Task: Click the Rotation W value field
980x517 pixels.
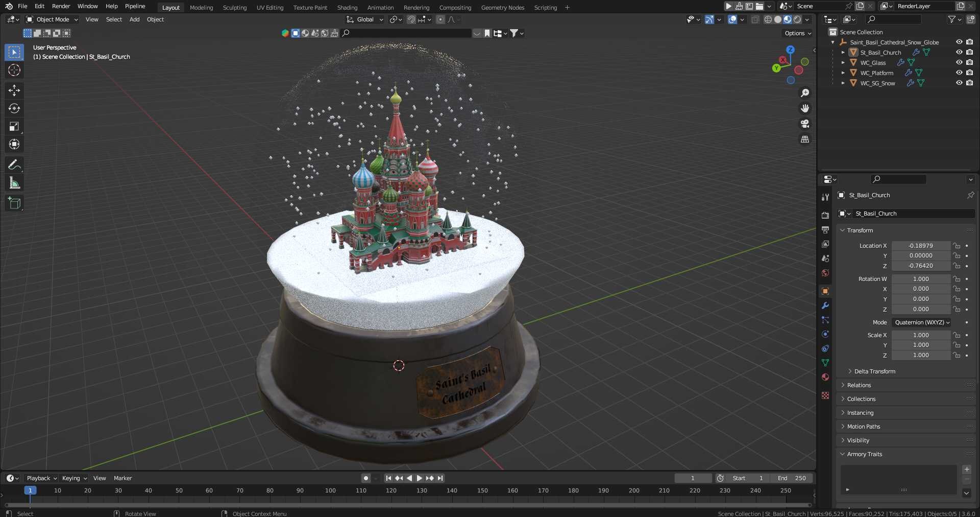Action: (x=921, y=279)
